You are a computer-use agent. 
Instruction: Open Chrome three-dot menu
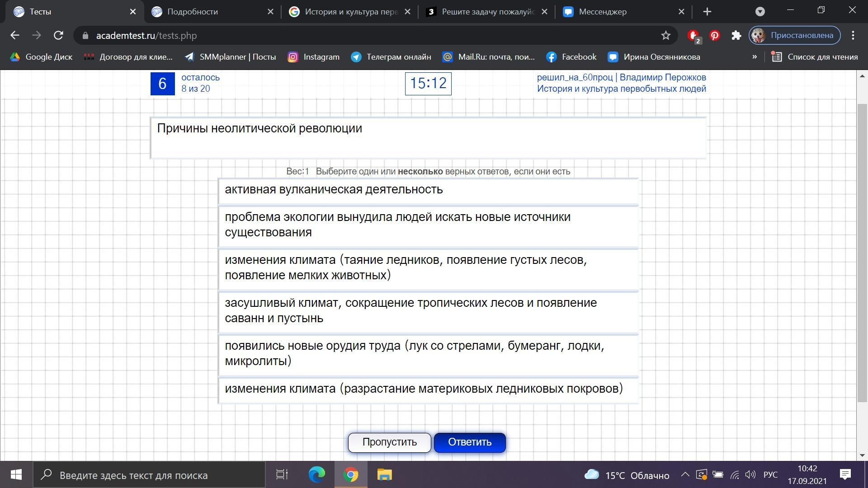click(x=853, y=35)
